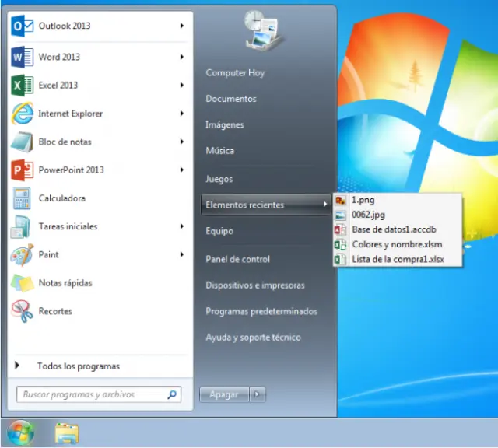Expand Bloc de notas recent files arrow
This screenshot has height=448, width=498.
(182, 142)
